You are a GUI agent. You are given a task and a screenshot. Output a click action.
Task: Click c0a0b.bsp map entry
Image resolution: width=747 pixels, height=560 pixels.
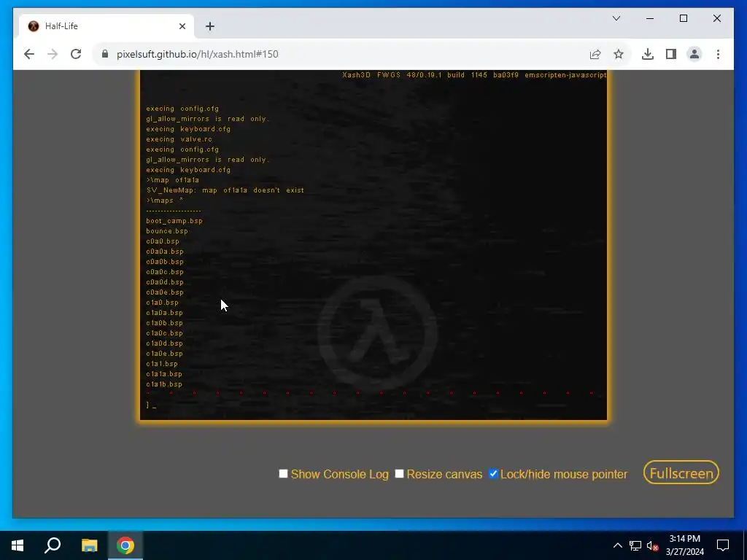[x=165, y=262]
